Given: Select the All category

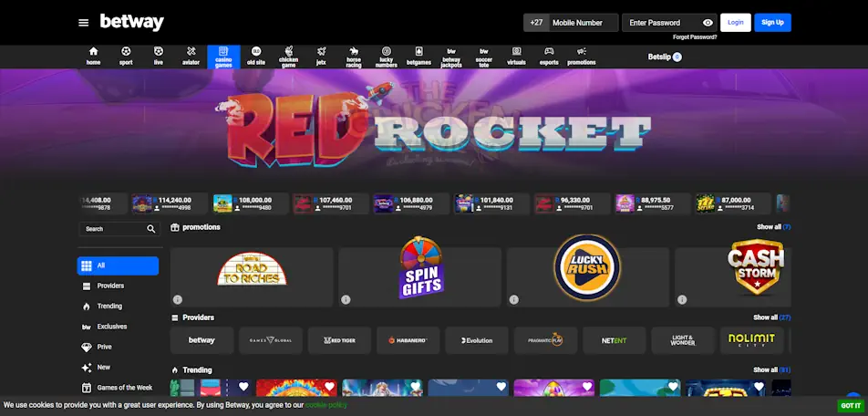Looking at the screenshot, I should point(118,265).
